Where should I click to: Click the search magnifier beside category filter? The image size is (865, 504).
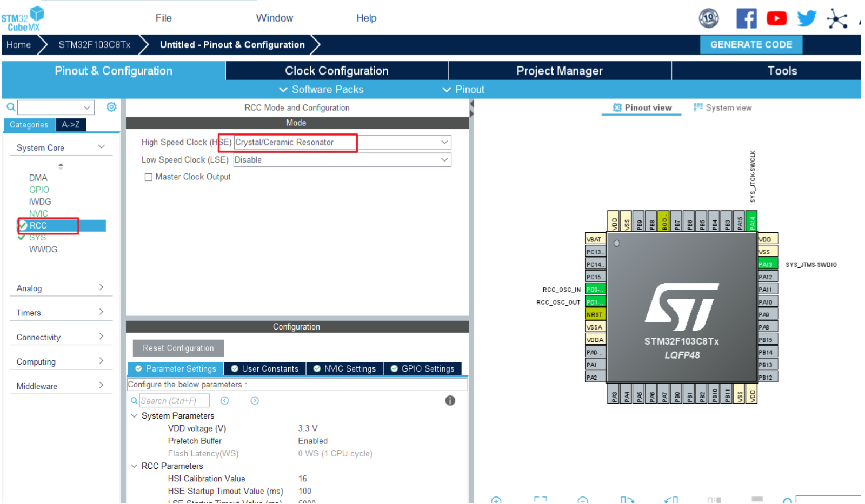(10, 107)
